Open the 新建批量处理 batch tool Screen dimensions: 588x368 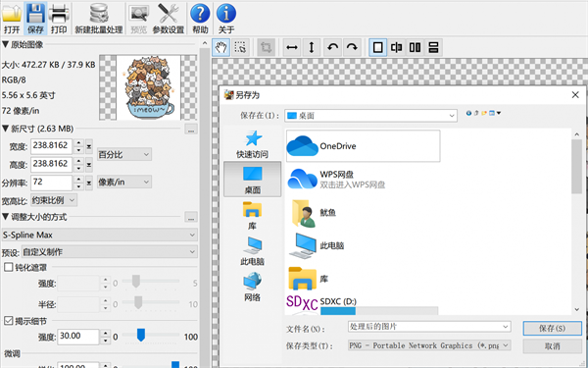click(x=99, y=18)
